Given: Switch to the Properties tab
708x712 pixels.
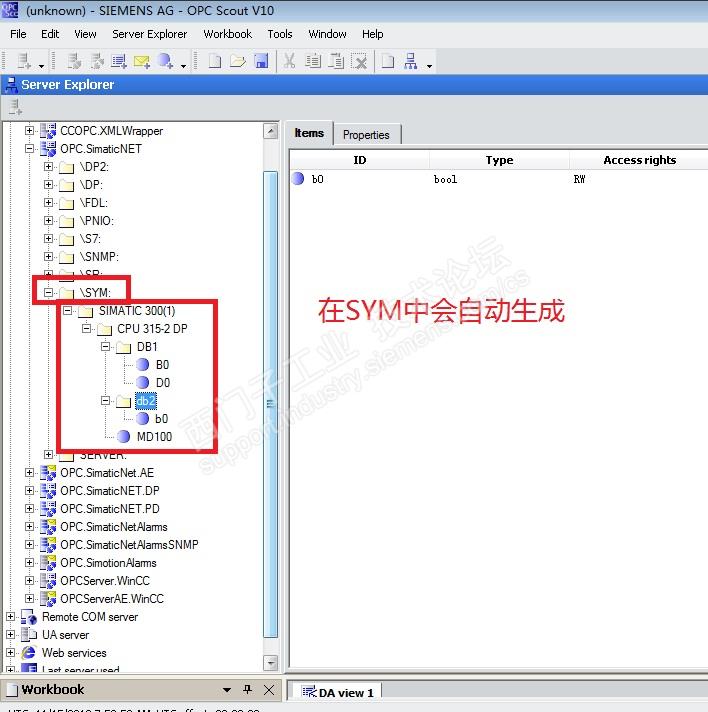Looking at the screenshot, I should (366, 135).
